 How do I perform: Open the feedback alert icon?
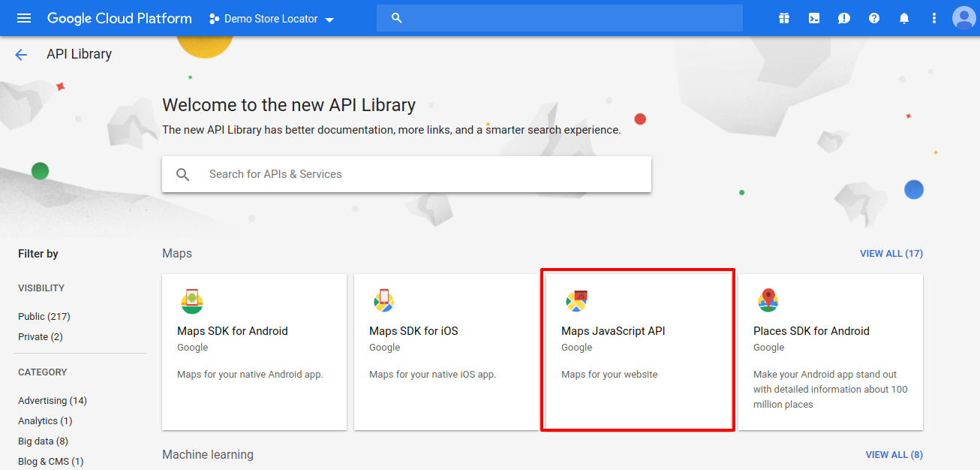click(x=844, y=18)
